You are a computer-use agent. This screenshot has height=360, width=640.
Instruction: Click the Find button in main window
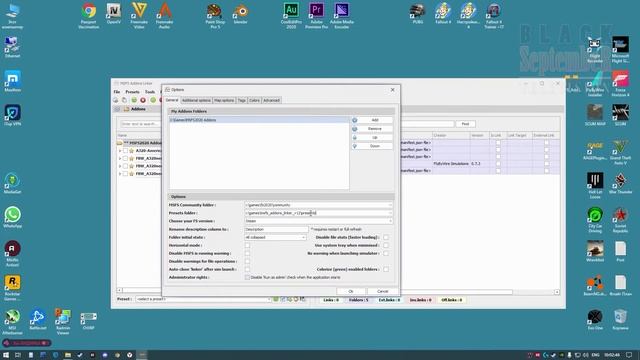465,124
